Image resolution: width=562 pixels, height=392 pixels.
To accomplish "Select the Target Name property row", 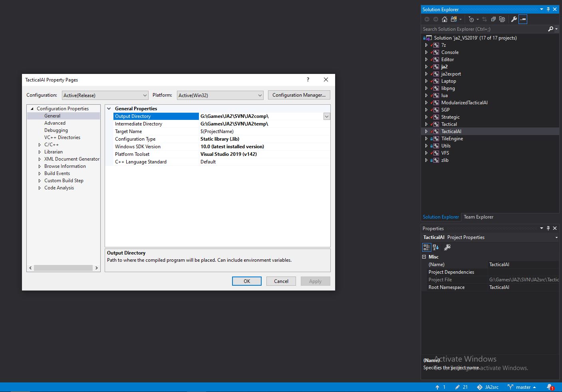I will coord(221,131).
